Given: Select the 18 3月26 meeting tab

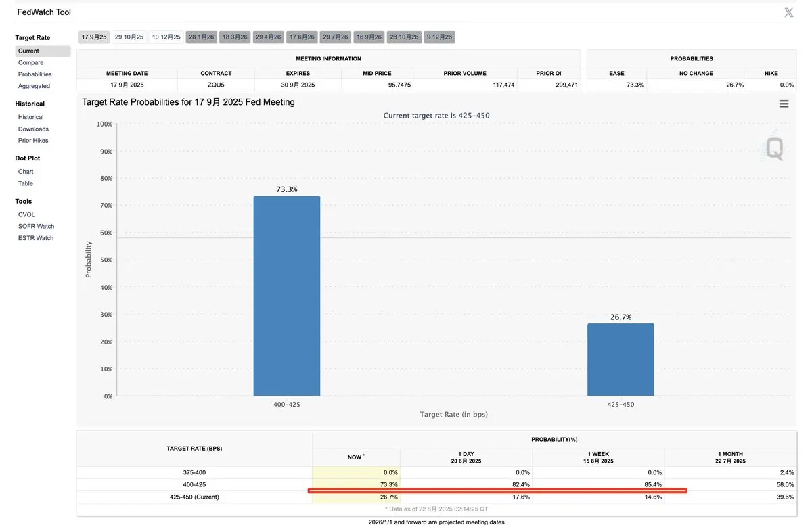Looking at the screenshot, I should tap(235, 37).
